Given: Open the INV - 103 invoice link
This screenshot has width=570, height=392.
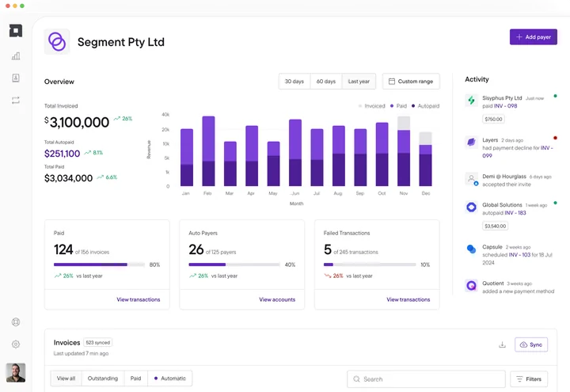Looking at the screenshot, I should (x=519, y=254).
